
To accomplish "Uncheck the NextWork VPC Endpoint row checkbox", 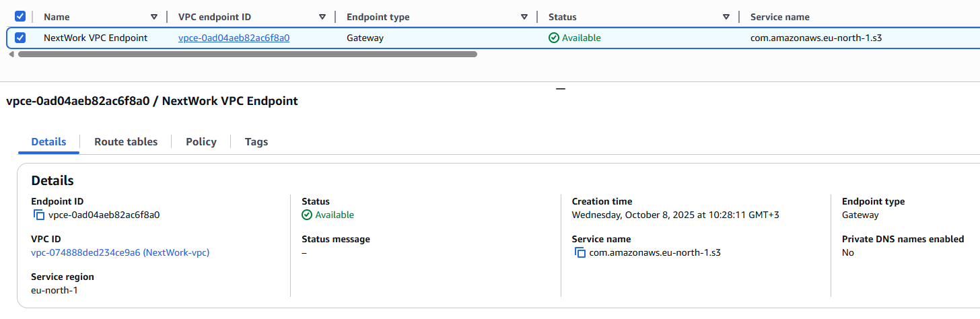I will pyautogui.click(x=20, y=38).
